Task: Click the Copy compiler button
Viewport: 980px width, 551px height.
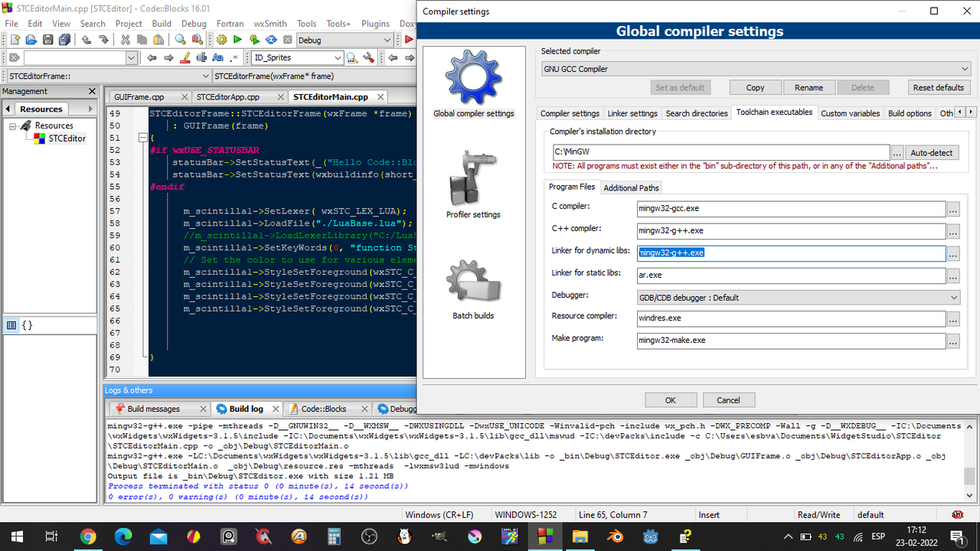Action: tap(755, 87)
